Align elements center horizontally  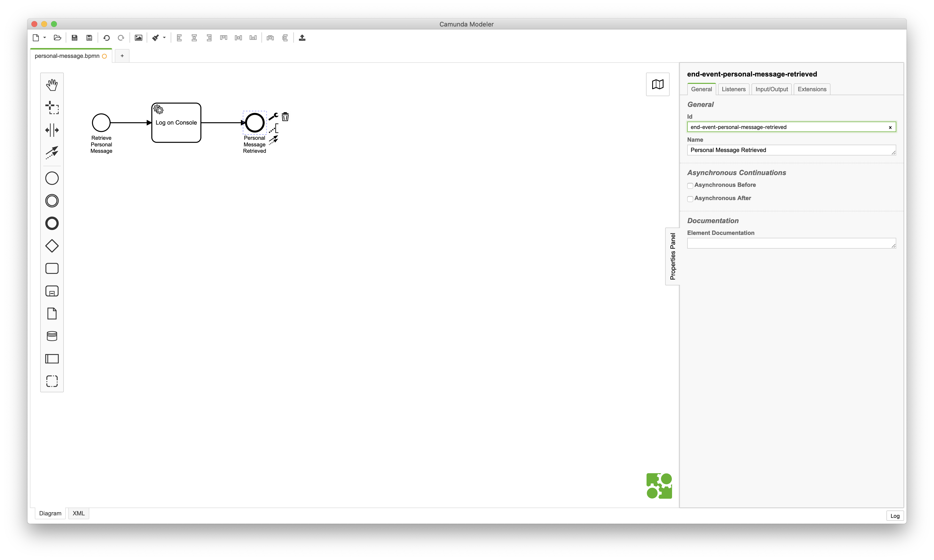point(194,38)
